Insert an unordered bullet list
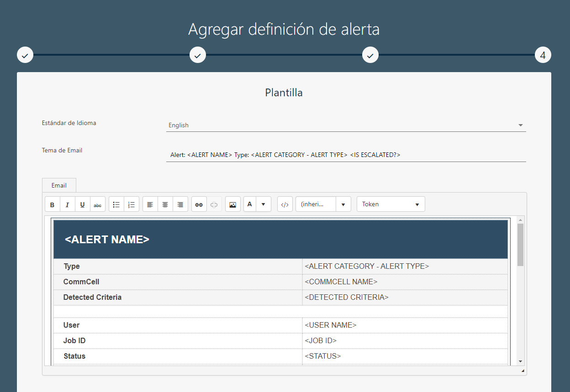The width and height of the screenshot is (570, 392). [116, 204]
